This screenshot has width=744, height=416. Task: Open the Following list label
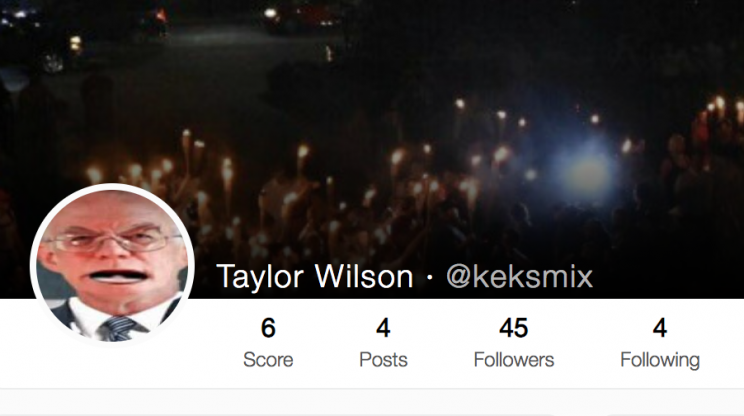[660, 360]
